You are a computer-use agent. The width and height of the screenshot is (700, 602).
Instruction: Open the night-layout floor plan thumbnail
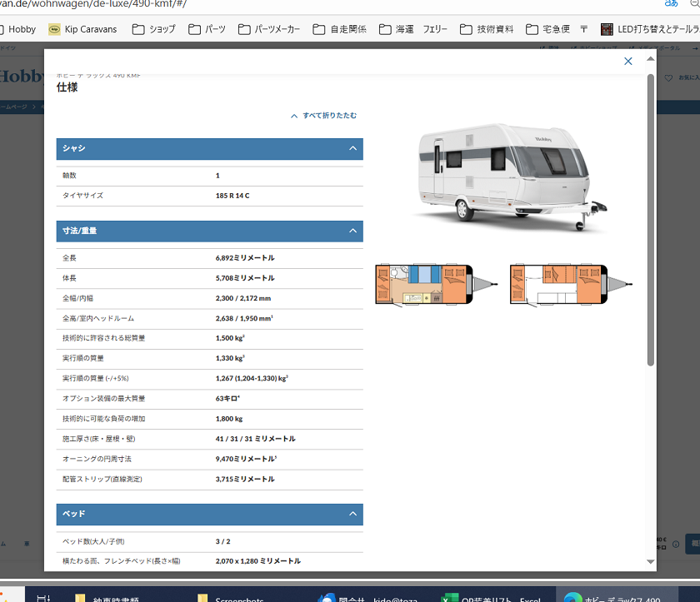pos(571,285)
